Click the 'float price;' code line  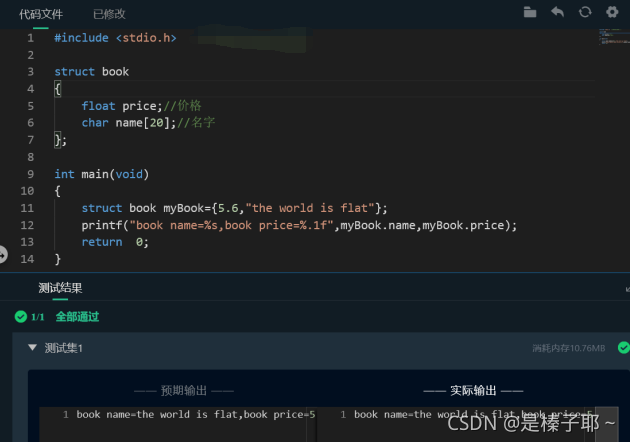[x=122, y=106]
